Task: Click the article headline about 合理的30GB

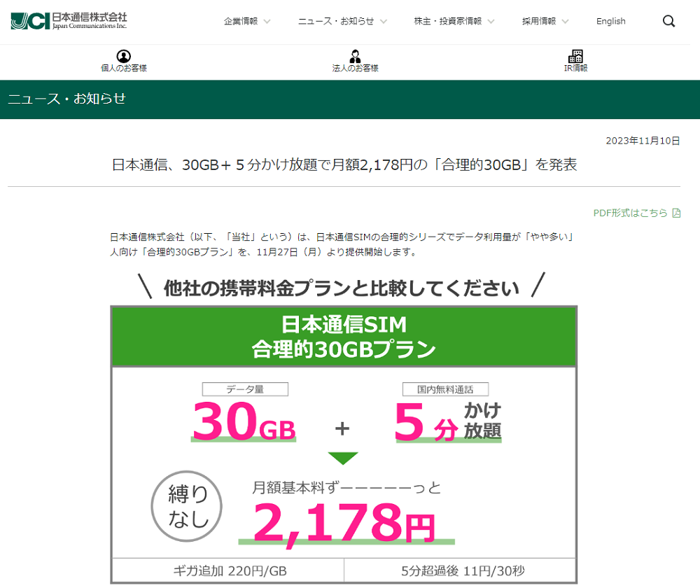Action: [x=344, y=165]
